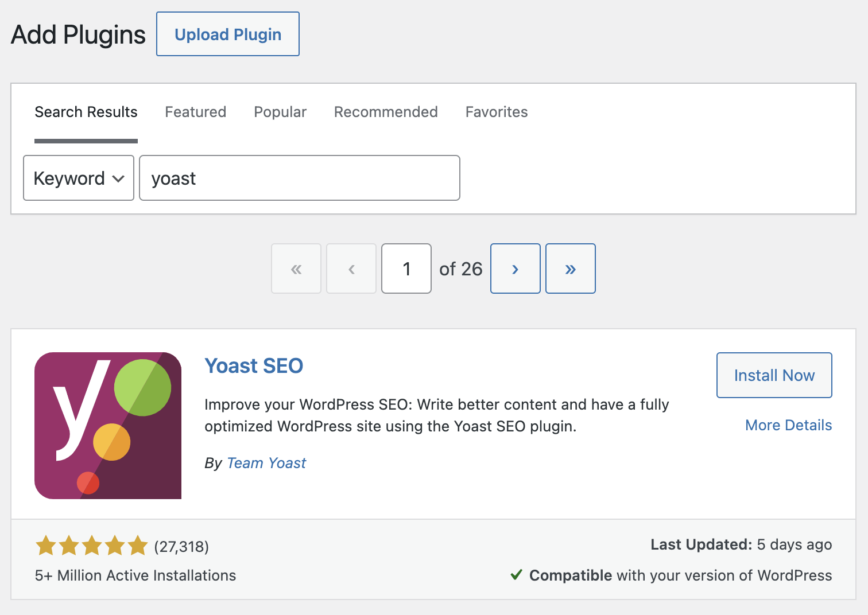Visit the Team Yoast author page
868x615 pixels.
tap(266, 463)
